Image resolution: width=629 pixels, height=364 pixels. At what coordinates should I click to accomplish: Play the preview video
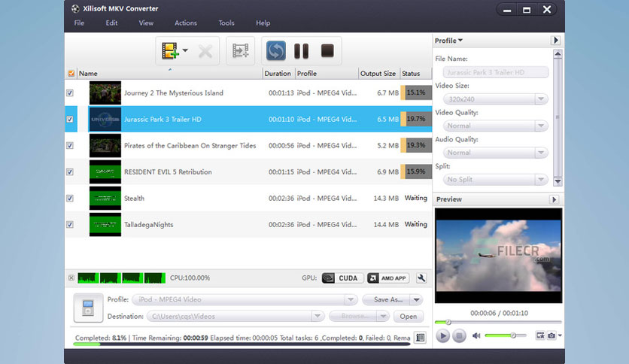[x=442, y=335]
